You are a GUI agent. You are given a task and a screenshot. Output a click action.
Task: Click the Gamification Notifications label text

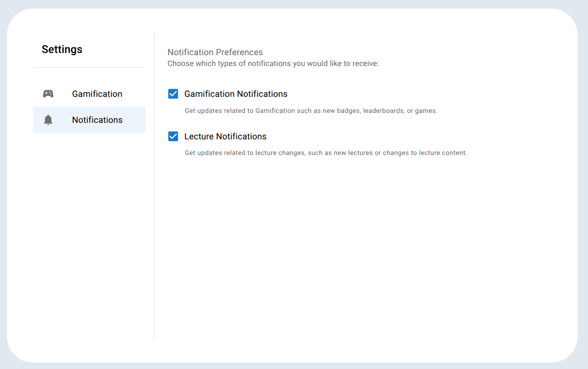click(236, 94)
